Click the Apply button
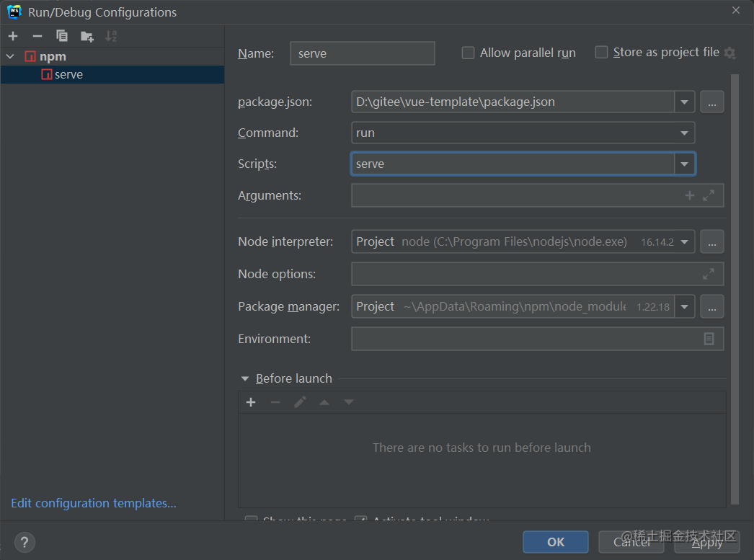Image resolution: width=754 pixels, height=560 pixels. point(707,542)
